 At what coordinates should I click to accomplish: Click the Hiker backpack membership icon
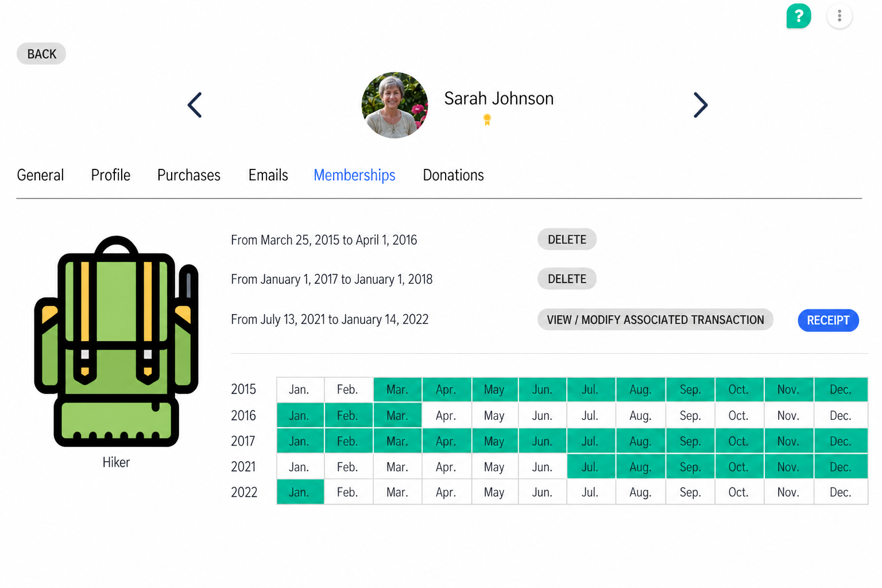coord(117,341)
